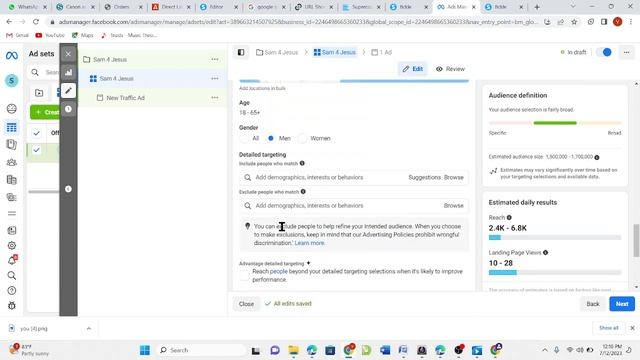Open Sam 4 Jesus campaign breadcrumb
Screen dimensions: 640x360
277,52
